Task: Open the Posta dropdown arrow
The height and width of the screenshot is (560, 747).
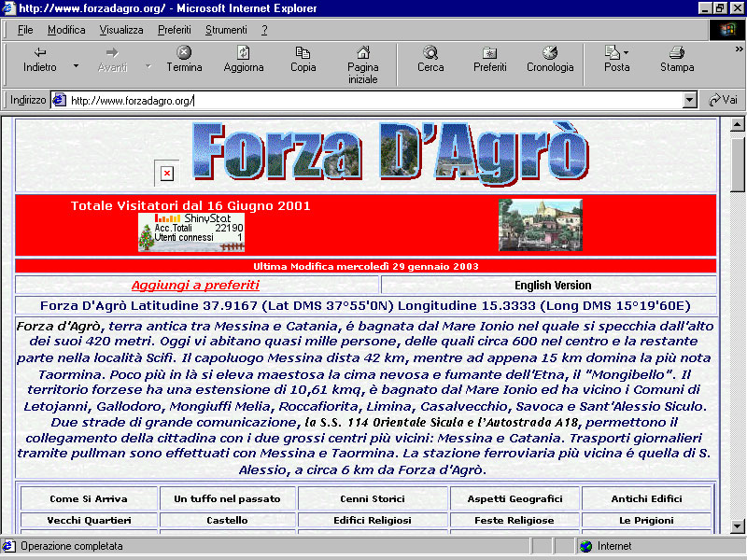Action: 626,52
